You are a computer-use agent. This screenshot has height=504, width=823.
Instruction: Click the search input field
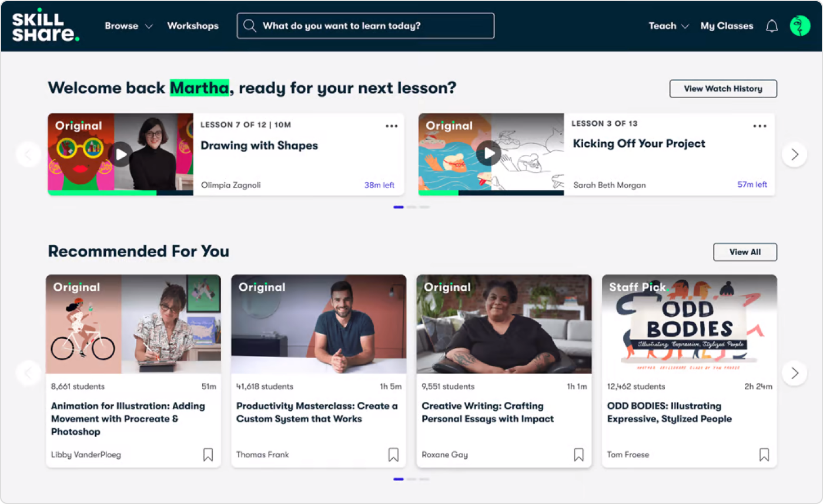[x=364, y=26]
